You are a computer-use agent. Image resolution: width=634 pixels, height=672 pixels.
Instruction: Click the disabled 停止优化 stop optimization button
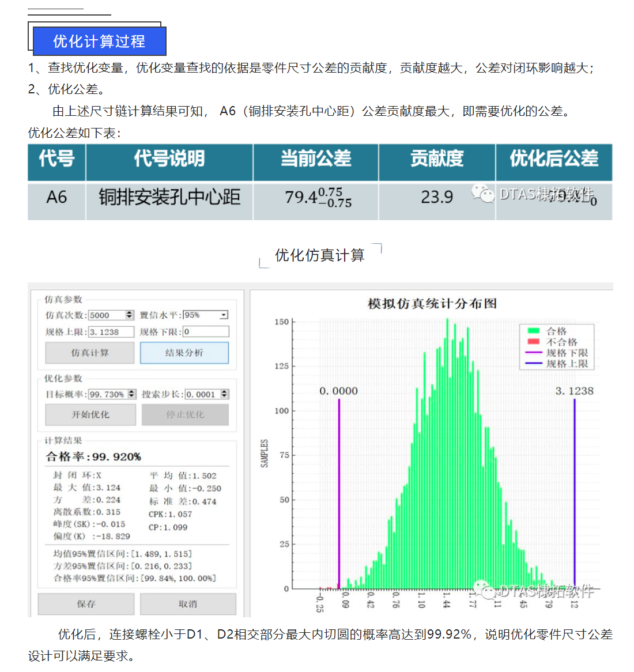185,414
